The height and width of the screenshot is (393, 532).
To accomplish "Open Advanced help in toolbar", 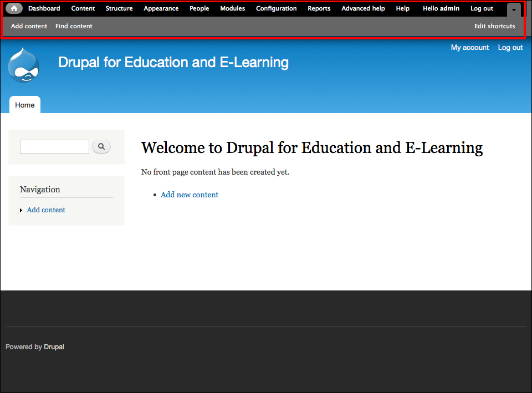I will [363, 8].
